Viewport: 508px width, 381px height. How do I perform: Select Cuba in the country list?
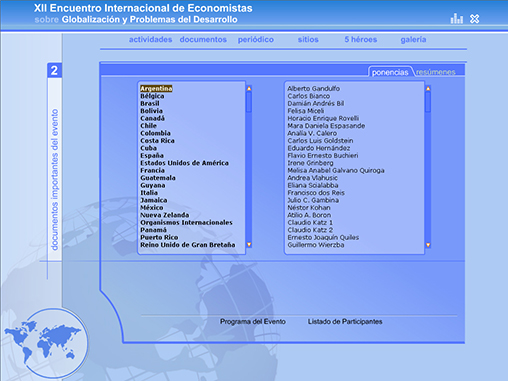click(x=148, y=148)
